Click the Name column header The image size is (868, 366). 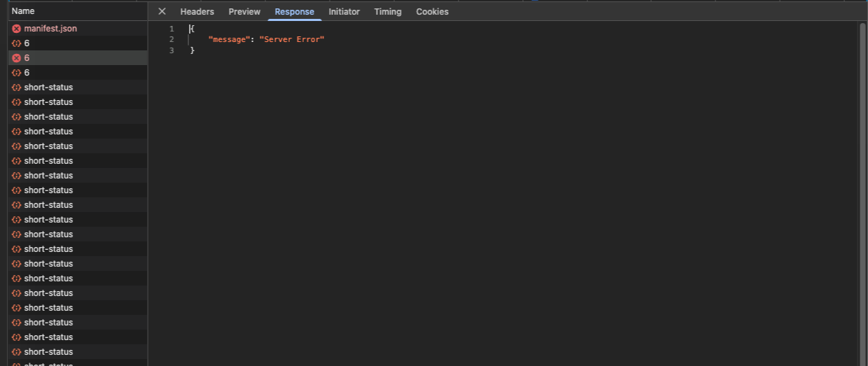coord(23,11)
